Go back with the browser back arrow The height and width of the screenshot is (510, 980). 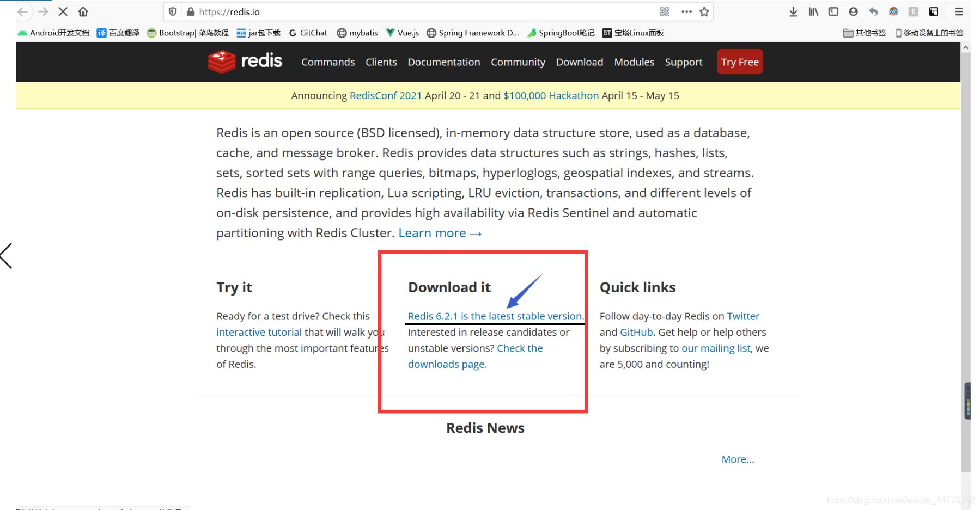[x=22, y=11]
